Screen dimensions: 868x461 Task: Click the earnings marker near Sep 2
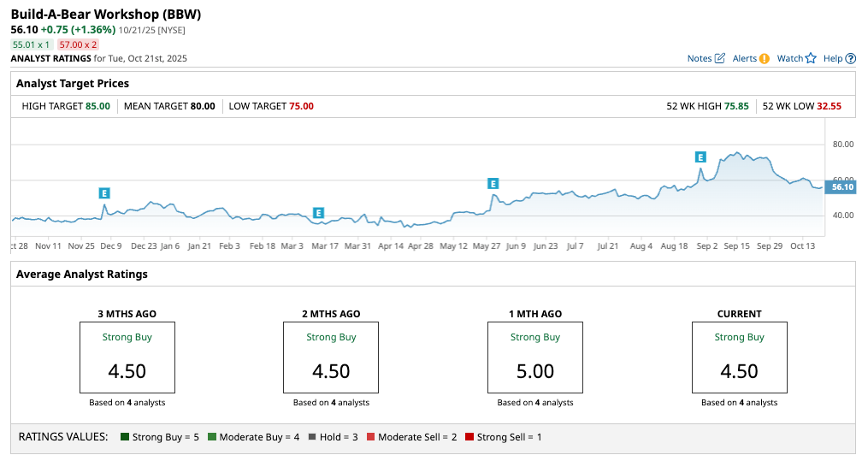[700, 157]
